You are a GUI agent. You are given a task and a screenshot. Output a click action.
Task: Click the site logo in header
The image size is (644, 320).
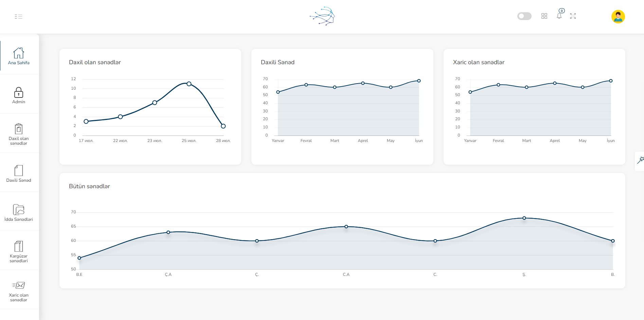pos(322,16)
